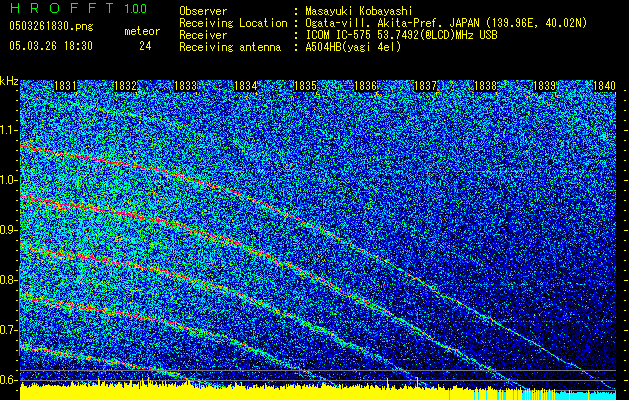Screen dimensions: 629x400
Task: Click the cyan section of the level graph
Action: point(586,395)
